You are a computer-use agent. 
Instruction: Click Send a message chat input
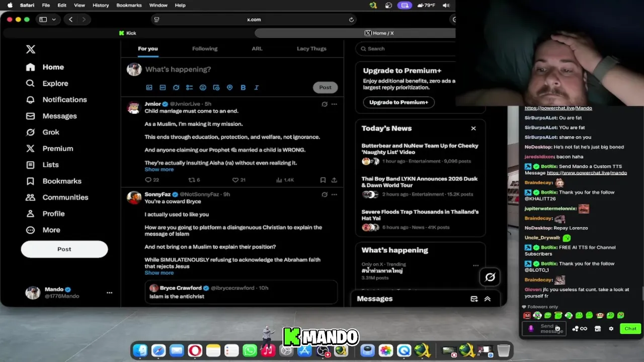click(x=544, y=329)
